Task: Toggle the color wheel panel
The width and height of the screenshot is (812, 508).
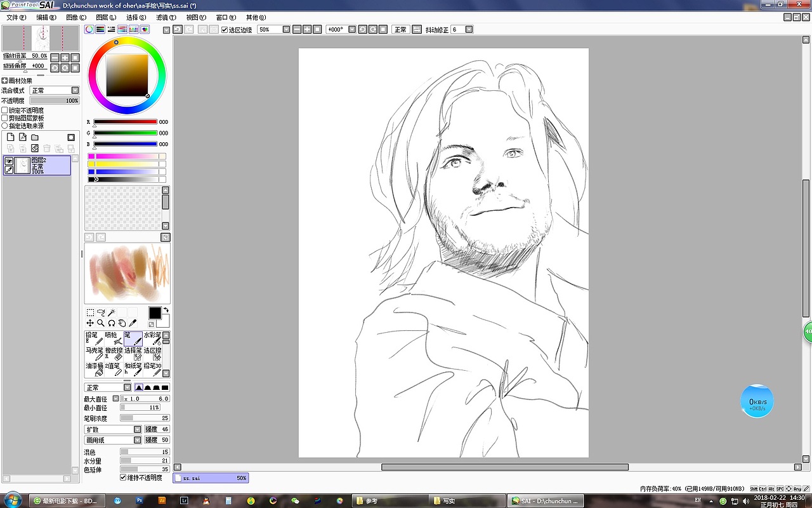Action: [89, 29]
